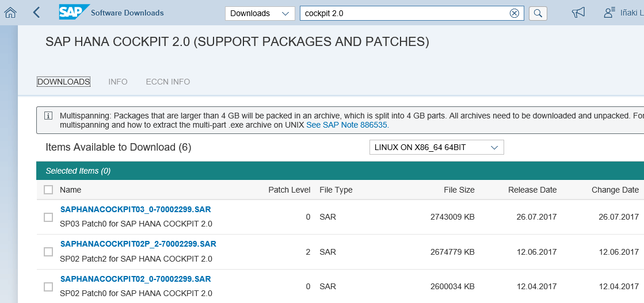Screen dimensions: 644x303
Task: Expand the LINUX ON X86_64 64BIT platform dropdown
Action: click(437, 147)
